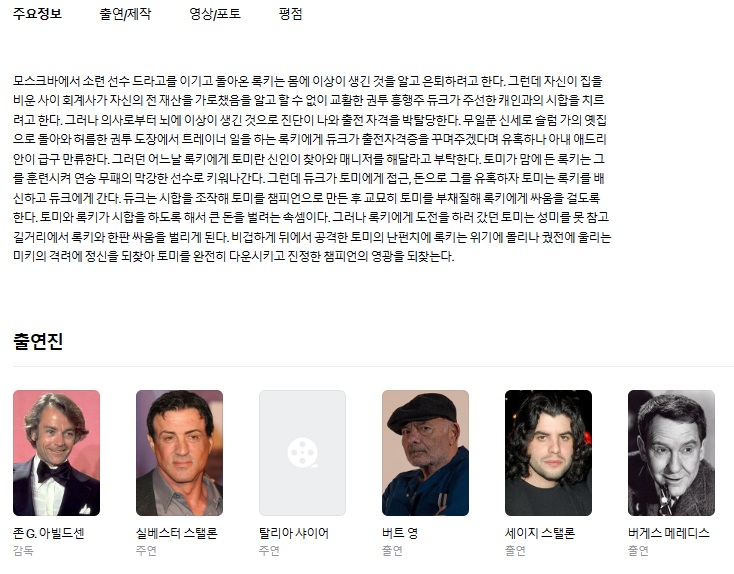Select the 평점 tab
Image resolution: width=734 pixels, height=574 pixels.
click(x=290, y=14)
